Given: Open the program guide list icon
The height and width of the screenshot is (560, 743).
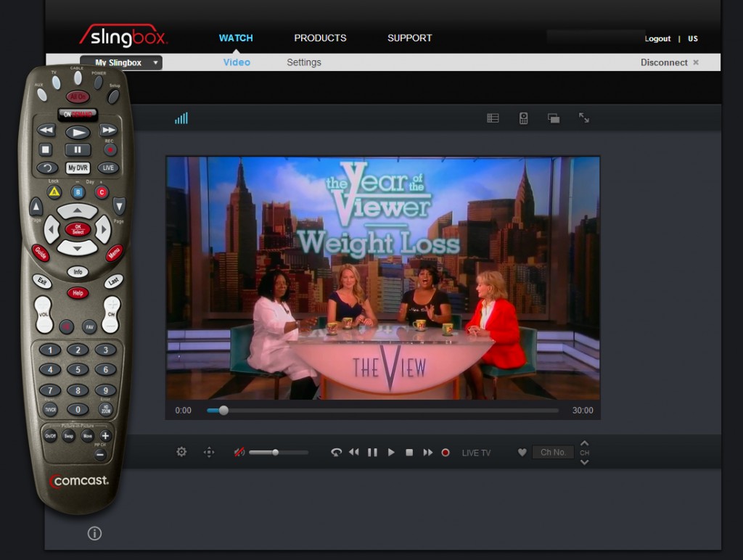Looking at the screenshot, I should pyautogui.click(x=493, y=118).
